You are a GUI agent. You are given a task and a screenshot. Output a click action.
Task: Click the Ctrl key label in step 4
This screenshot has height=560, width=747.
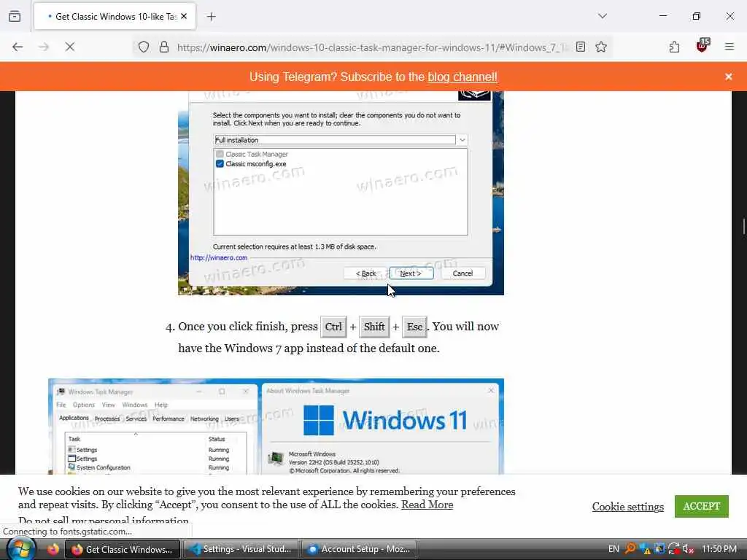coord(333,327)
